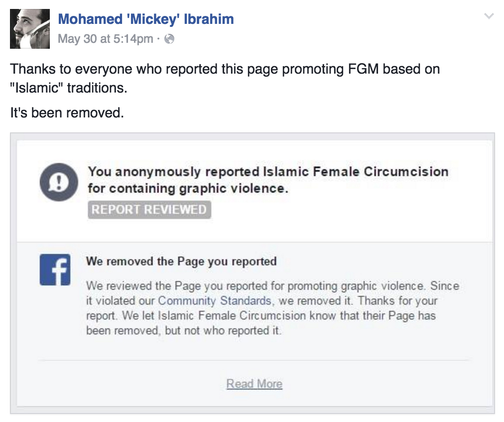Click "Islamic Female Circumcision" in the gray paragraph

point(232,316)
